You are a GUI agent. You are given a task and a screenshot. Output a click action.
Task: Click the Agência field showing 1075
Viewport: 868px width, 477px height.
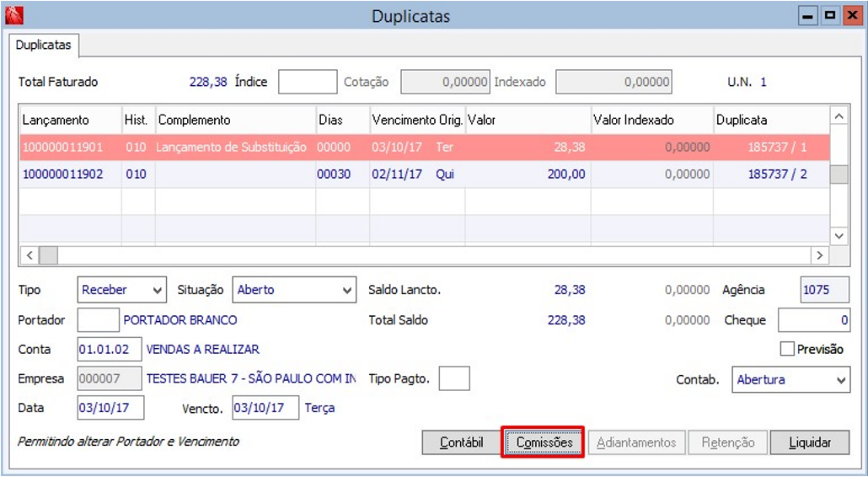pos(825,290)
